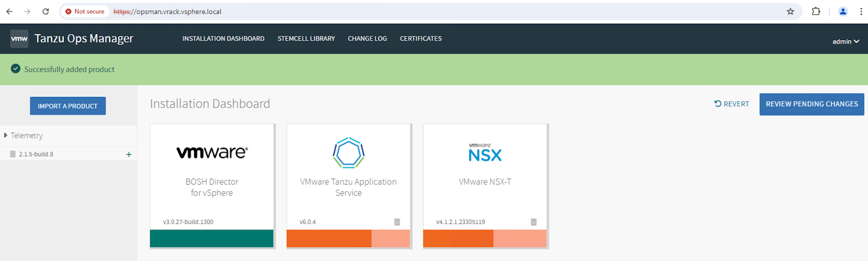
Task: Delete VMware Tanzu Application Service tile via trash icon
Action: coord(397,222)
